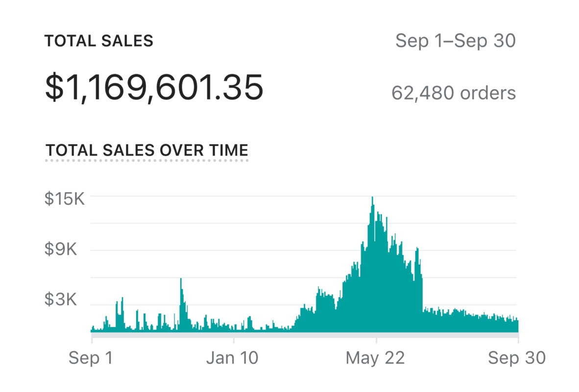Select the Sep 1 x-axis label
The height and width of the screenshot is (392, 579).
pyautogui.click(x=91, y=358)
